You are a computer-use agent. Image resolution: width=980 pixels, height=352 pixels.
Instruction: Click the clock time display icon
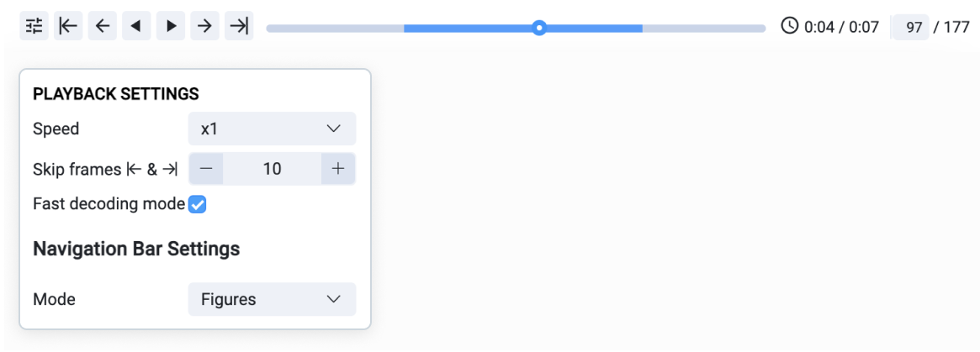tap(789, 26)
